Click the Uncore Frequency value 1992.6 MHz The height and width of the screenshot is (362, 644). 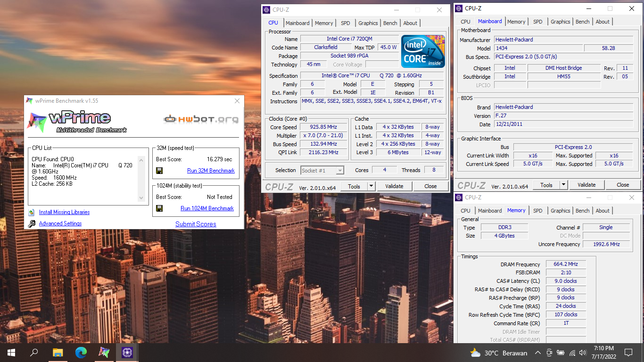point(606,244)
